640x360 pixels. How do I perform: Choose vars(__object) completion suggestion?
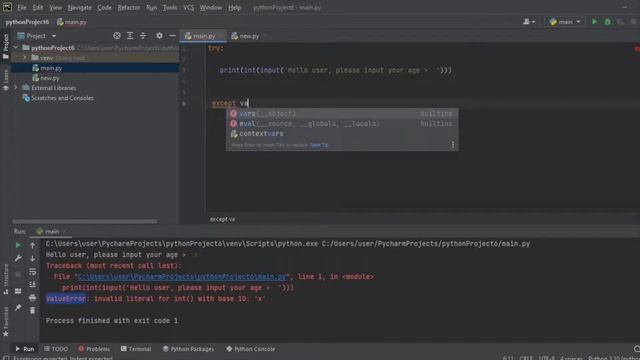point(342,113)
